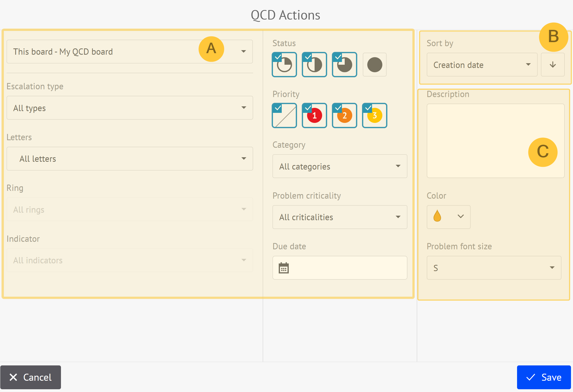Toggle the quarter-done status filter
Image resolution: width=573 pixels, height=392 pixels.
pos(284,65)
